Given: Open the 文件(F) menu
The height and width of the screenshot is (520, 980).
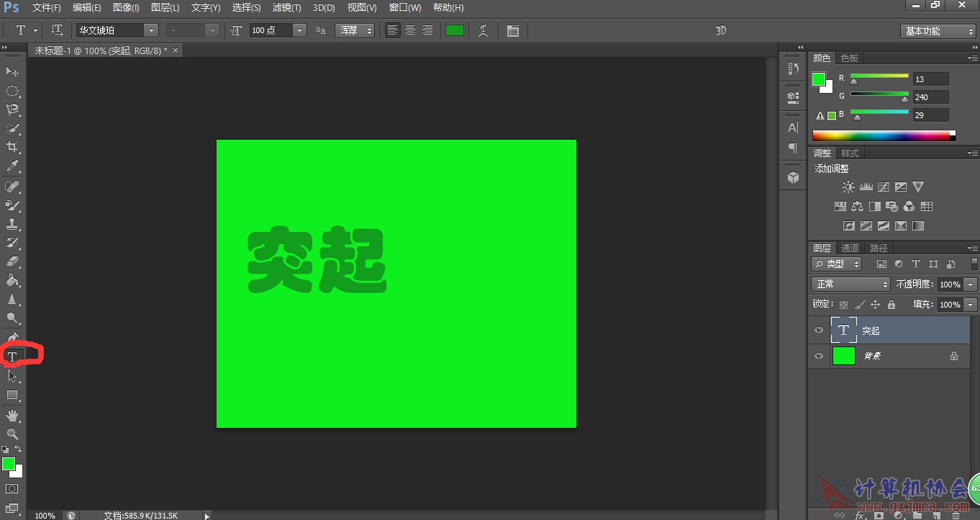Looking at the screenshot, I should click(47, 7).
